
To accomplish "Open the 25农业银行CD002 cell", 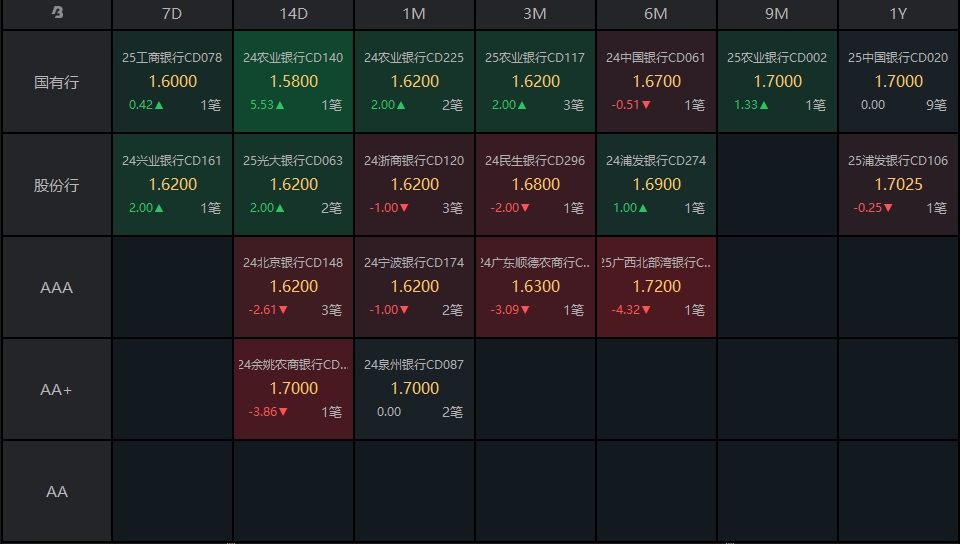I will click(x=777, y=81).
